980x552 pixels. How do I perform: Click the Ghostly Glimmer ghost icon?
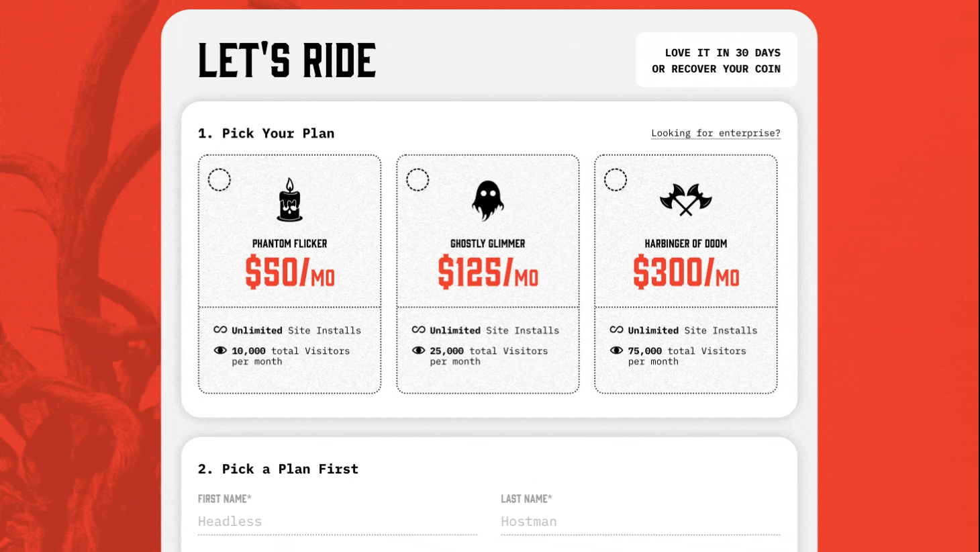488,200
